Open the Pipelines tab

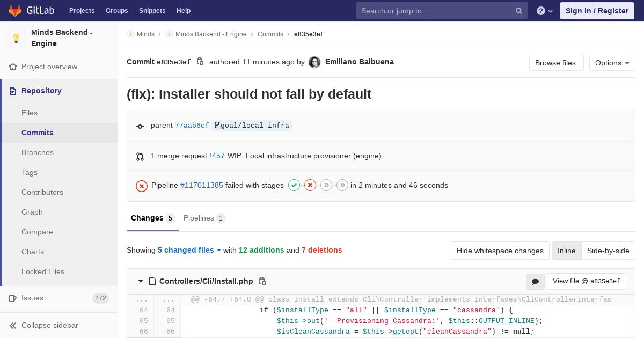point(204,218)
